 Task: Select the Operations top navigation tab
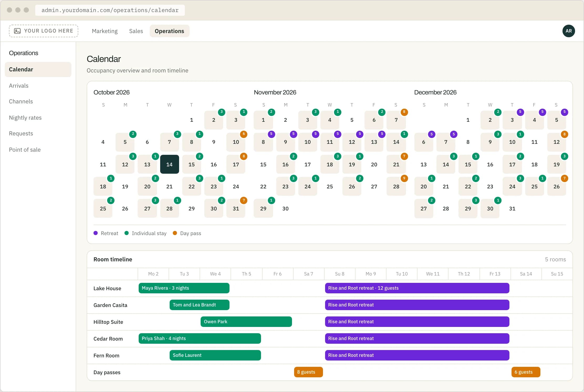[x=169, y=31]
